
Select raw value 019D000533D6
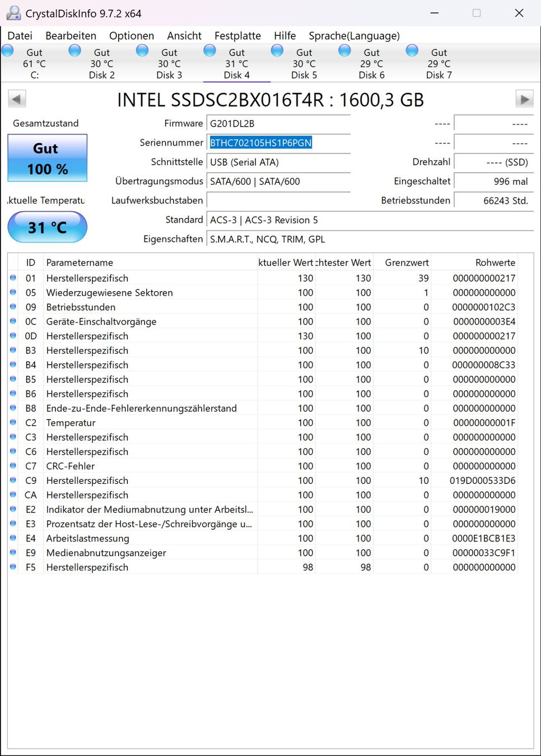(482, 480)
